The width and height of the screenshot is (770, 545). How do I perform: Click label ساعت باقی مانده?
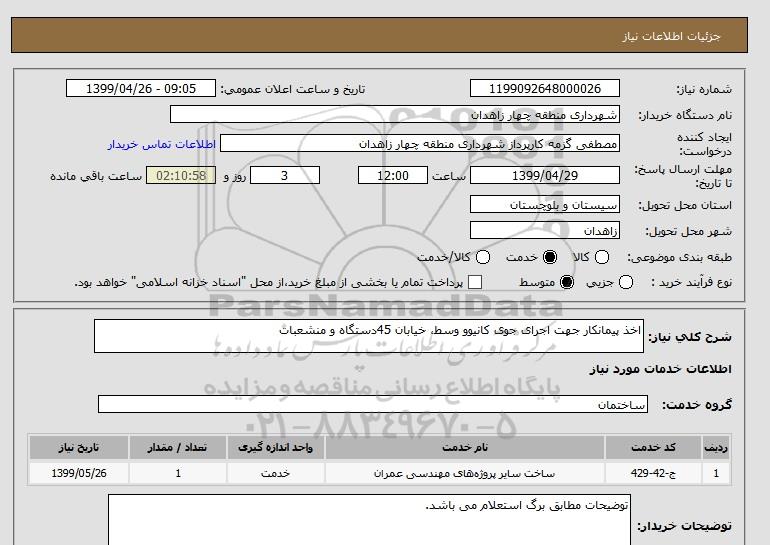(x=96, y=176)
